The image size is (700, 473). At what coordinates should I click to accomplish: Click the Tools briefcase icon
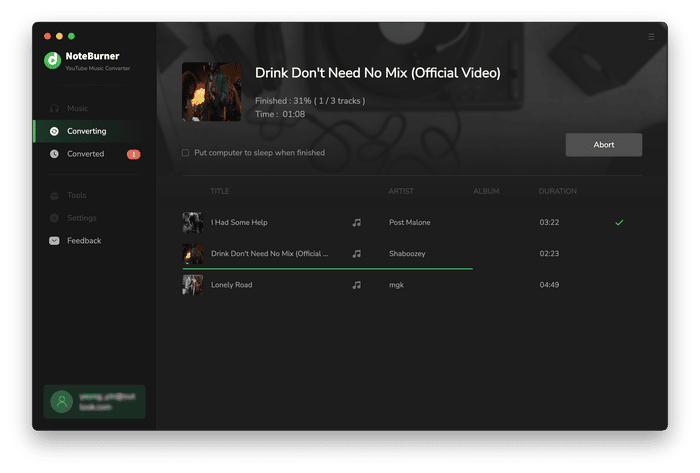tap(54, 195)
